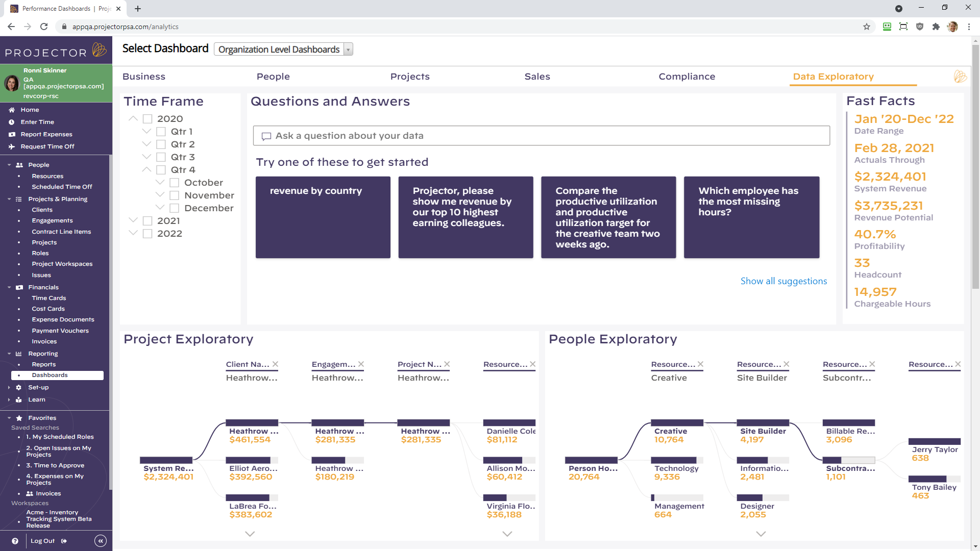Open the Sales dashboard tab
Image resolution: width=980 pixels, height=551 pixels.
point(537,77)
